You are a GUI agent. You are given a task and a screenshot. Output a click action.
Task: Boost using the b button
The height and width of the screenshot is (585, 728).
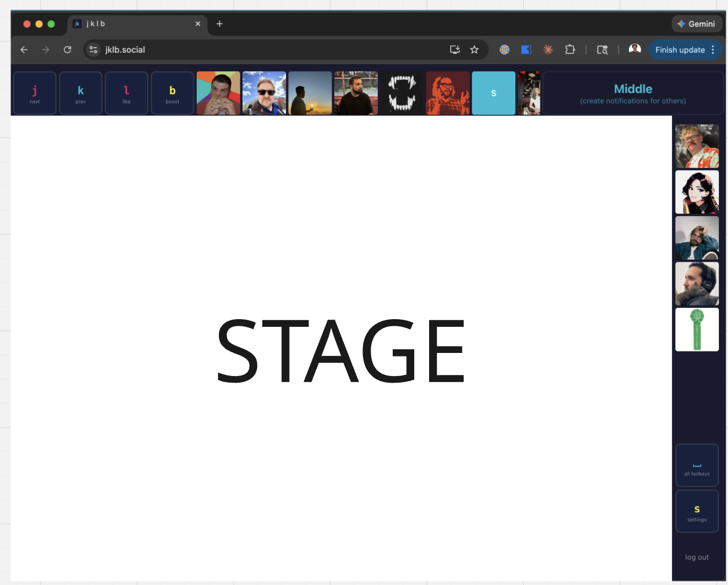pos(172,93)
